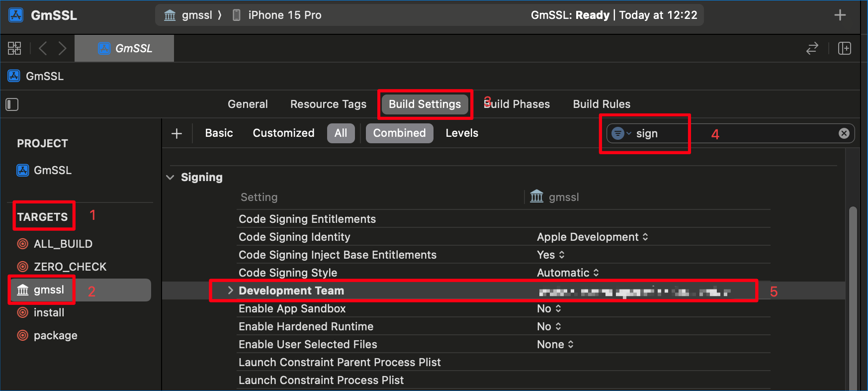
Task: Choose the iPhone 15 Pro destination
Action: pos(277,15)
